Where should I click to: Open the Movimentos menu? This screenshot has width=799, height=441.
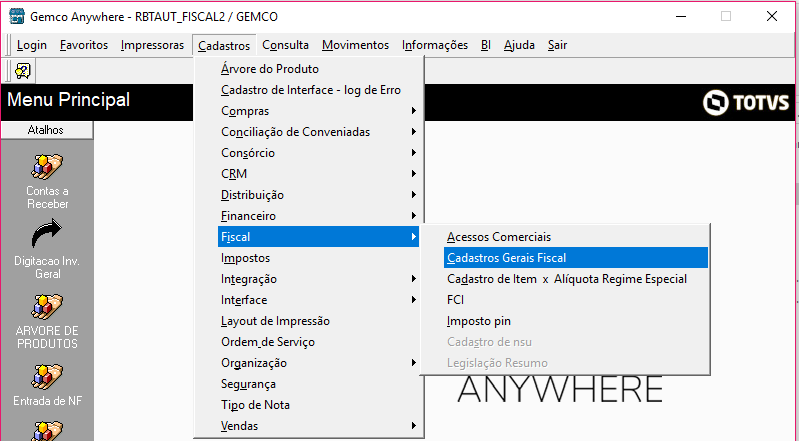pos(355,45)
